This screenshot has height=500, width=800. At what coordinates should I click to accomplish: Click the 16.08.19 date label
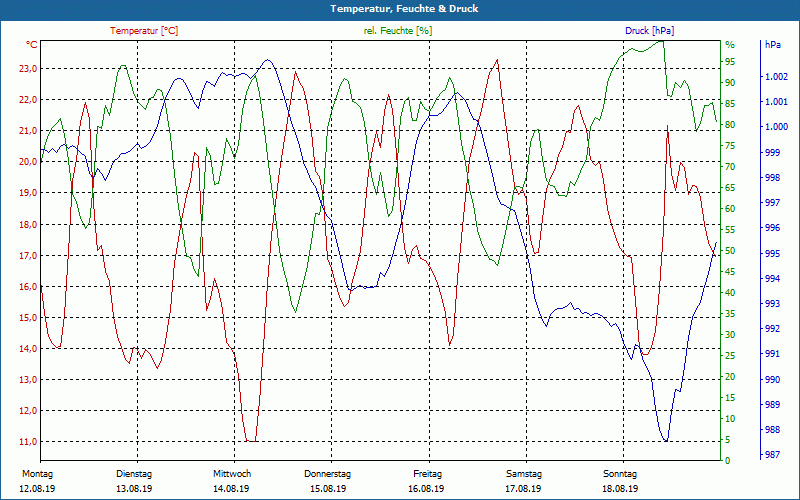coord(426,489)
